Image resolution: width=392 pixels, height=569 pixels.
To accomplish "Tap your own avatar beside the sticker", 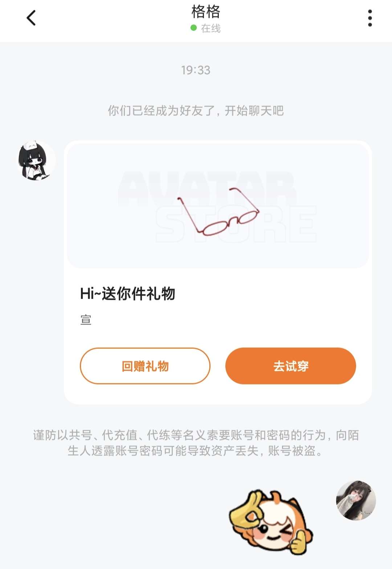I will [x=356, y=500].
